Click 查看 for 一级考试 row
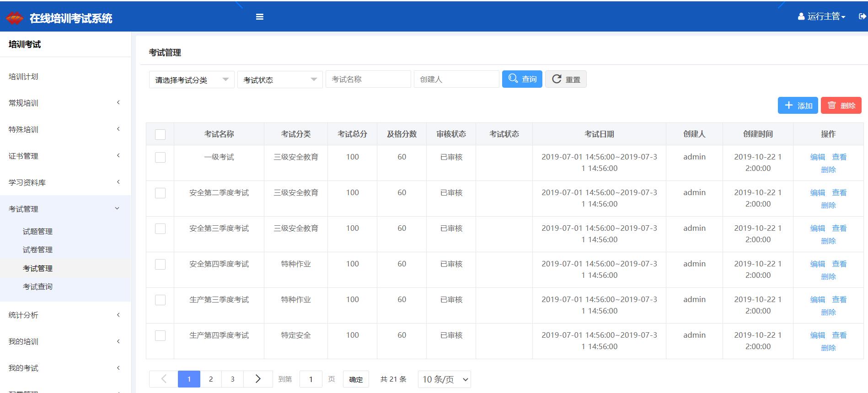Image resolution: width=868 pixels, height=393 pixels. (839, 157)
